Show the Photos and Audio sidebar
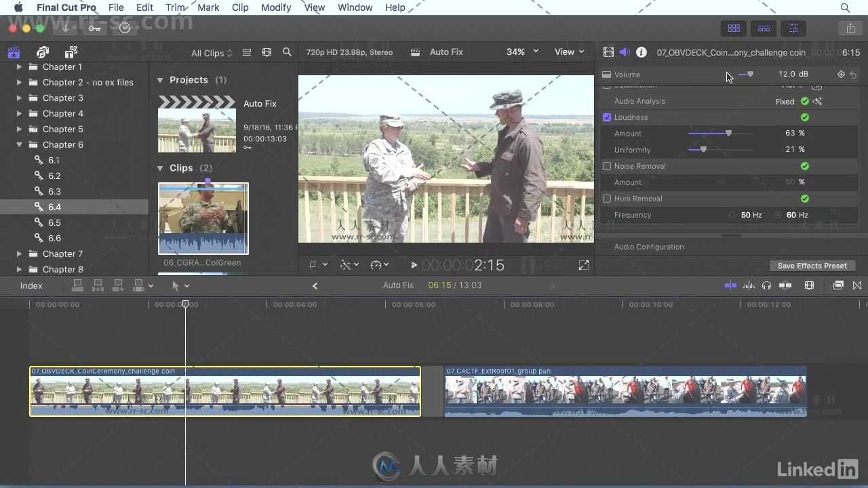 43,52
